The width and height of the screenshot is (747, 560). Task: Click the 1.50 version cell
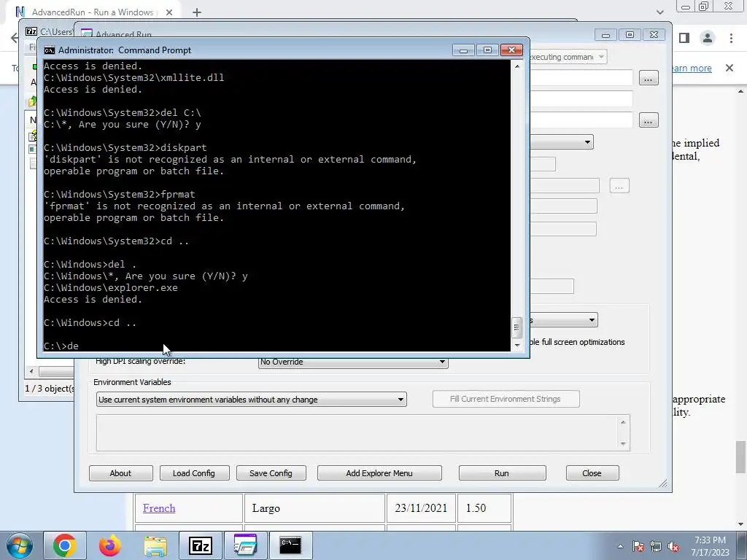pyautogui.click(x=484, y=508)
